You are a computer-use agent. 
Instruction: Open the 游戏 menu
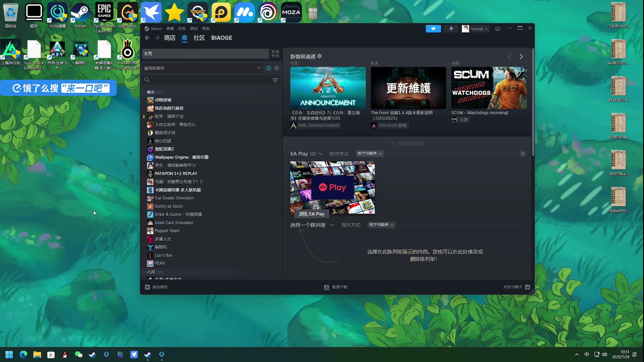coord(194,28)
